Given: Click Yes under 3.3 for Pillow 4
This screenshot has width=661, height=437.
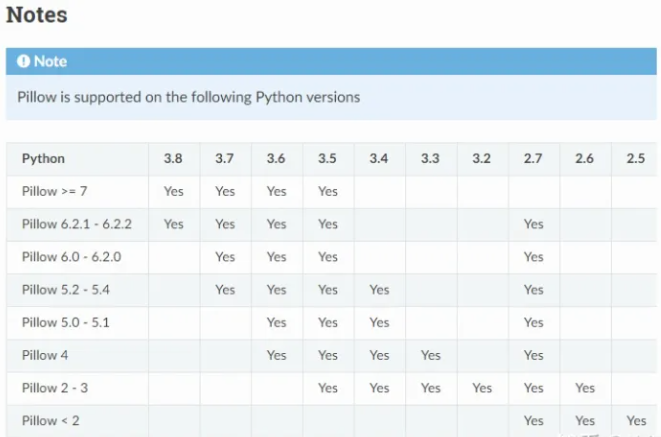Looking at the screenshot, I should pos(430,355).
